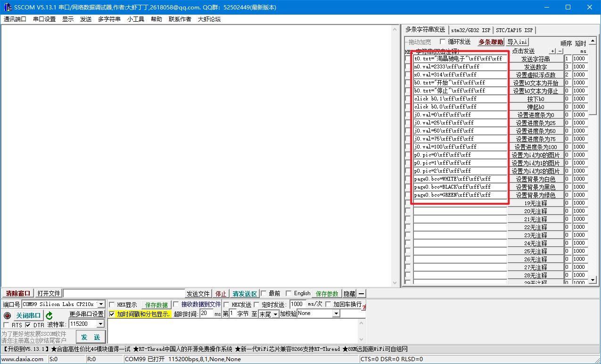Click the + icon to add send order
This screenshot has height=364, width=601.
(552, 51)
